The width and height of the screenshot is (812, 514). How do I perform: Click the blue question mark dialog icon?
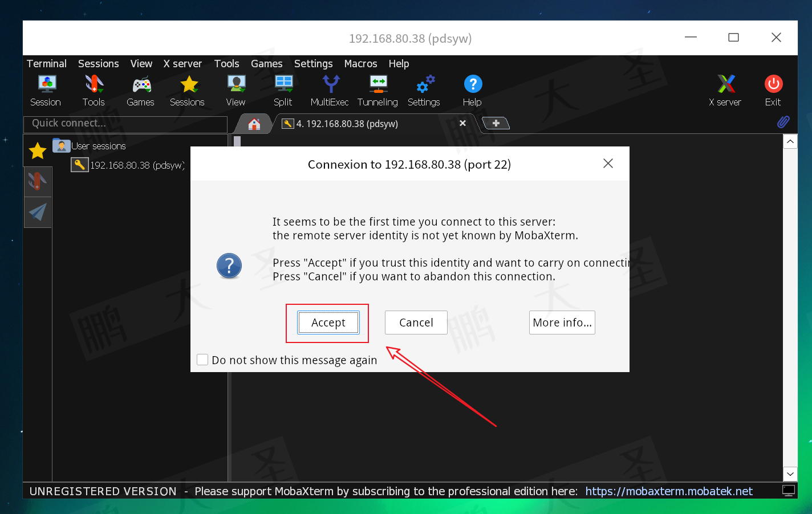click(x=229, y=266)
